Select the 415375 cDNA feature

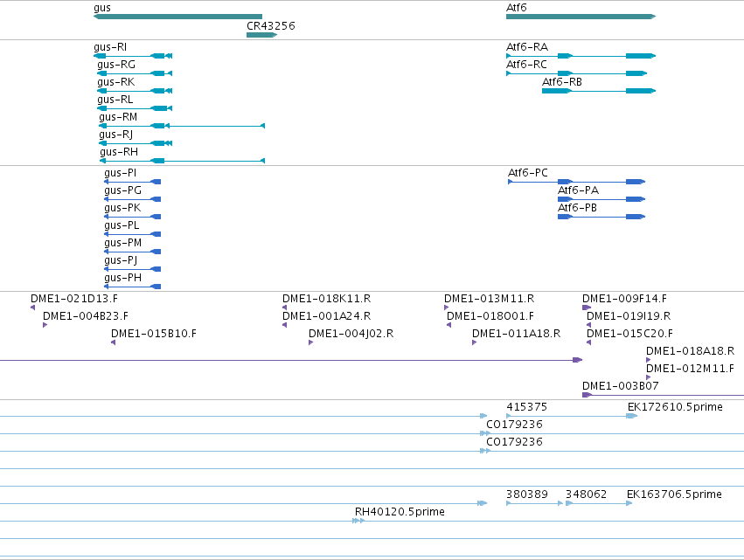point(572,417)
